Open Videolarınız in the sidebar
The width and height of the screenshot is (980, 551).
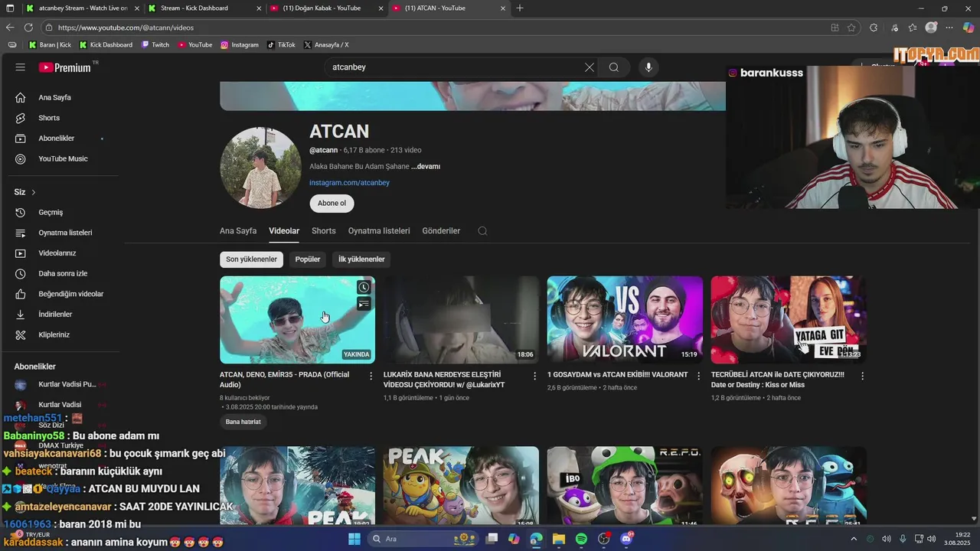pos(57,253)
